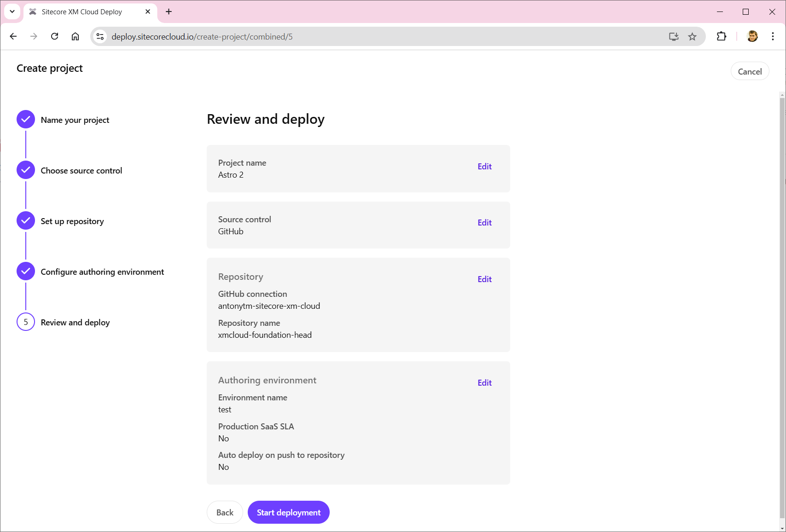This screenshot has height=532, width=786.
Task: Expand the tab search dropdown arrow
Action: [12, 12]
